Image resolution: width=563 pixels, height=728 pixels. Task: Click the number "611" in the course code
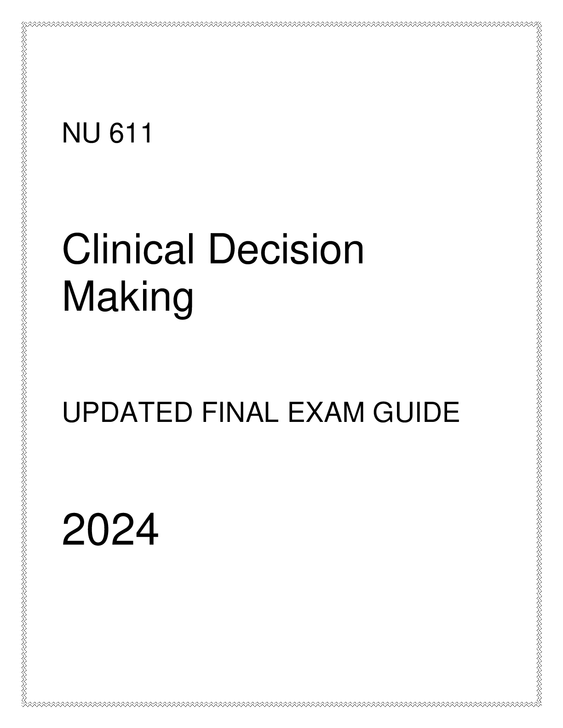[x=131, y=134]
